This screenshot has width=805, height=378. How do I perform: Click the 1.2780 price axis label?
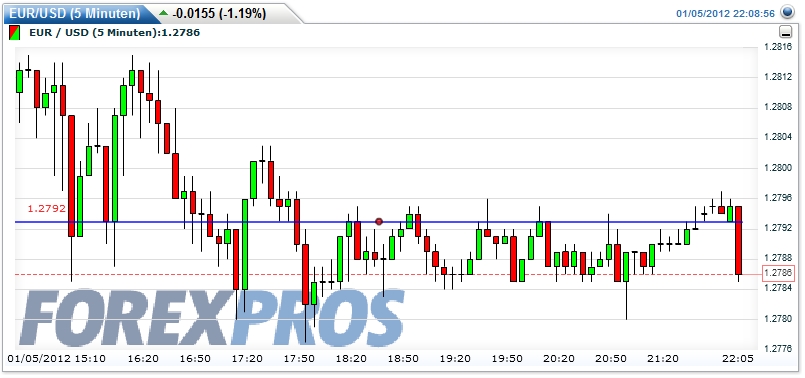tap(777, 318)
